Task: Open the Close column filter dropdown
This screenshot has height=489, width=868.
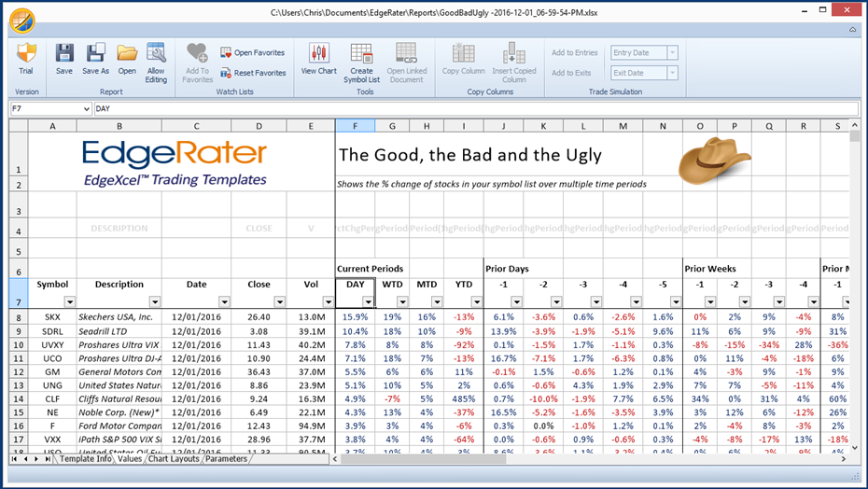Action: point(280,301)
